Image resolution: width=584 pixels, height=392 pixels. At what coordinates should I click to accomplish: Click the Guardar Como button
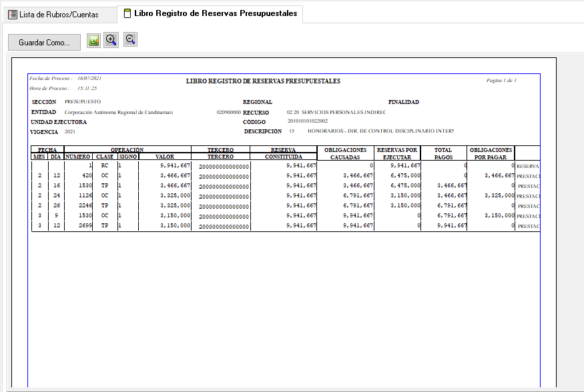44,42
